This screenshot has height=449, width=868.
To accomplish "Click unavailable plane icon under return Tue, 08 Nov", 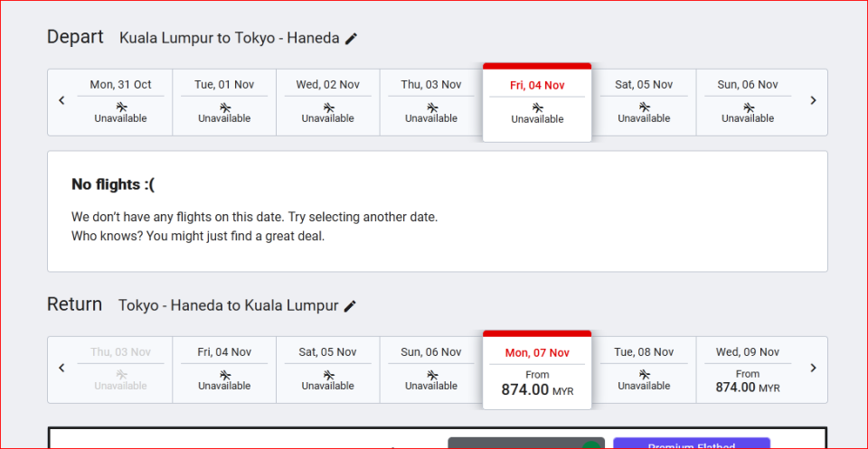I will 644,374.
